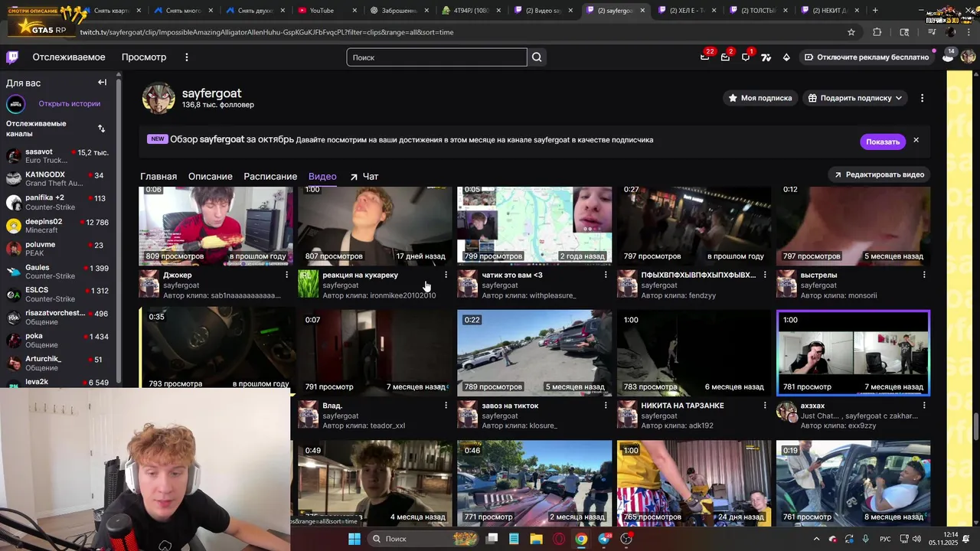Open Chrome from the taskbar

581,539
